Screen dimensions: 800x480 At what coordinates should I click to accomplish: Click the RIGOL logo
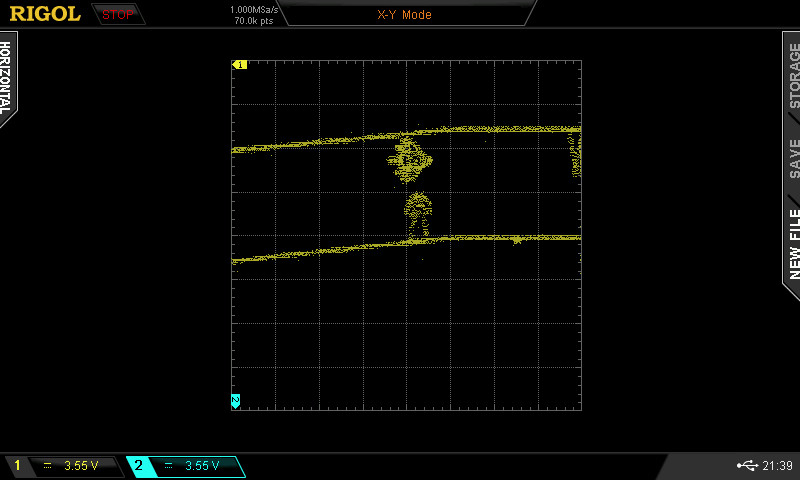[45, 14]
